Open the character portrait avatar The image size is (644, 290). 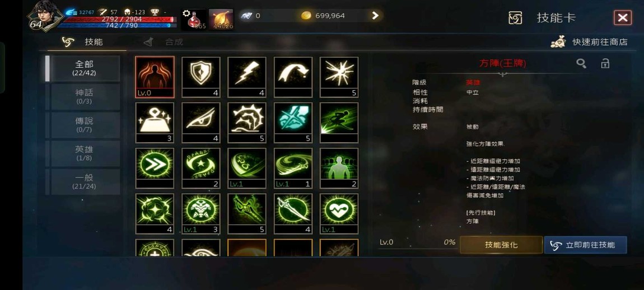[x=45, y=16]
